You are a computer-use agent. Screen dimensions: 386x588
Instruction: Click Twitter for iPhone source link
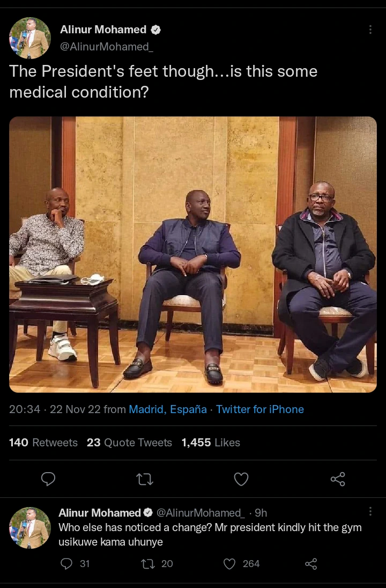tap(260, 409)
